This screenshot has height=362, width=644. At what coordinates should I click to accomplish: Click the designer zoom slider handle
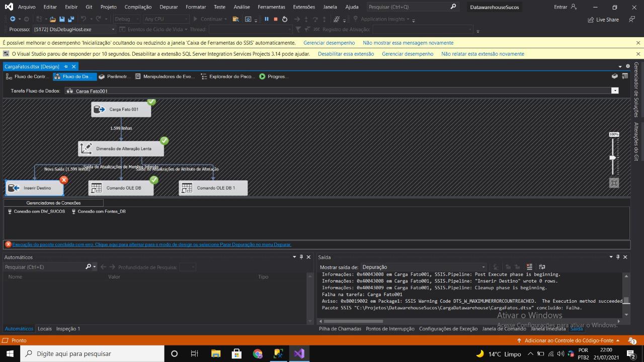click(x=612, y=157)
